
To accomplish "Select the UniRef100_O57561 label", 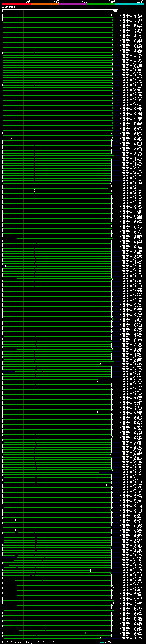I will [131, 354].
